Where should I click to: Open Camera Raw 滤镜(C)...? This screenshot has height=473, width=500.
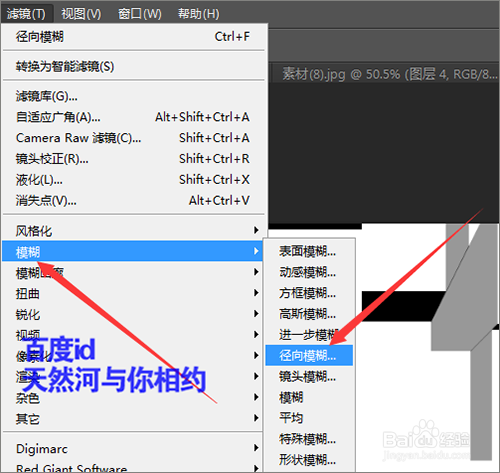point(133,138)
